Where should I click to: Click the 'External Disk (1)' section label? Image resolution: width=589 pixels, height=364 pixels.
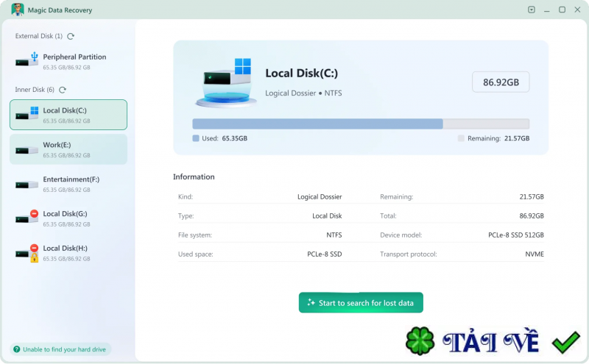39,36
